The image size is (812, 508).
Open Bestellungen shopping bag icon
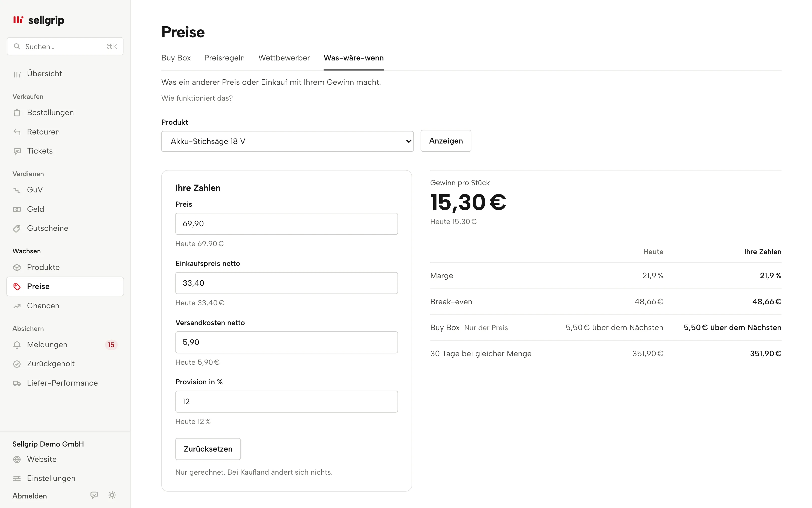pyautogui.click(x=17, y=113)
